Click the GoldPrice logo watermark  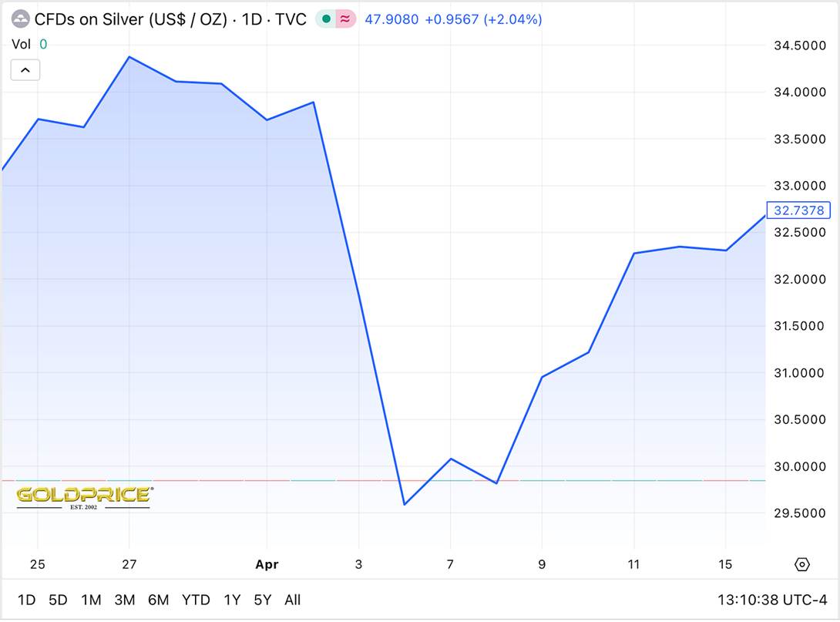(x=84, y=497)
